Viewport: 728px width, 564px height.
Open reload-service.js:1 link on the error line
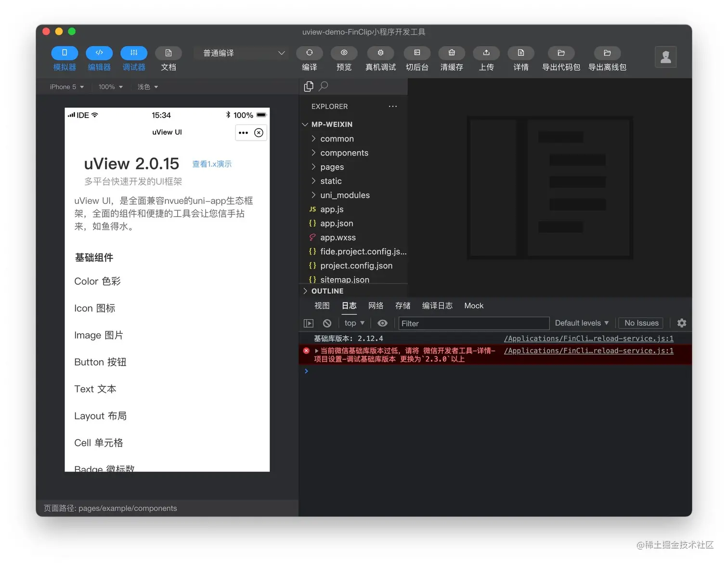(x=588, y=351)
